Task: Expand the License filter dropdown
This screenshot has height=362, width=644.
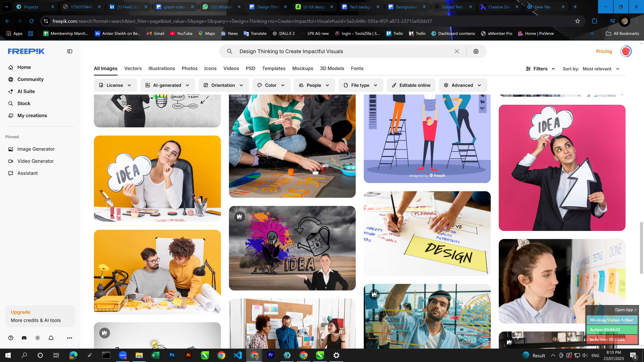Action: click(x=115, y=85)
